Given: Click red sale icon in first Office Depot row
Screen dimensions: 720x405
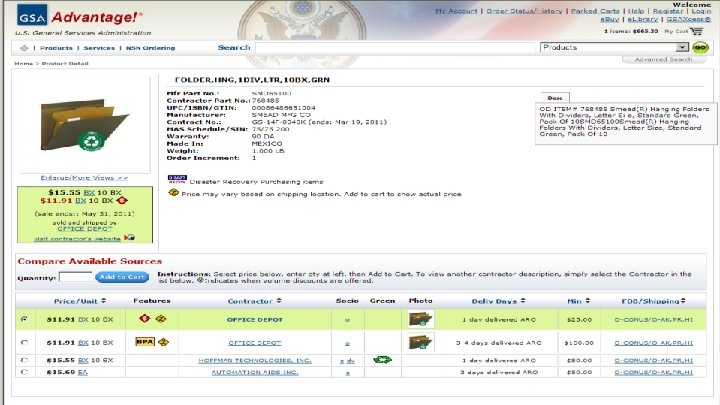Looking at the screenshot, I should coord(145,318).
